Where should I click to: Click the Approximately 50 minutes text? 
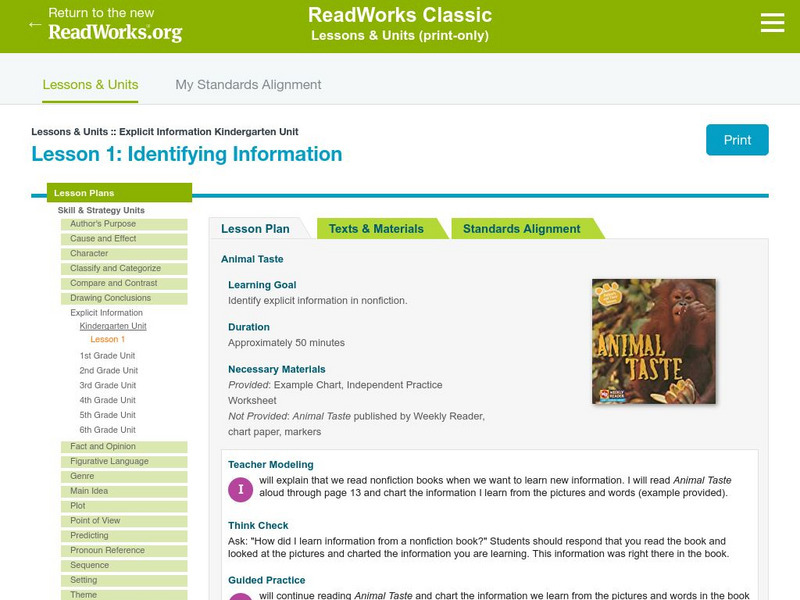tap(286, 343)
